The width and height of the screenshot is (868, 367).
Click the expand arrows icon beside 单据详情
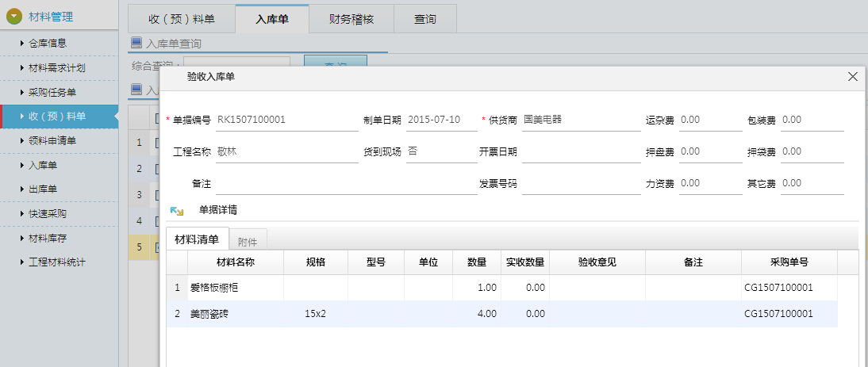[177, 211]
